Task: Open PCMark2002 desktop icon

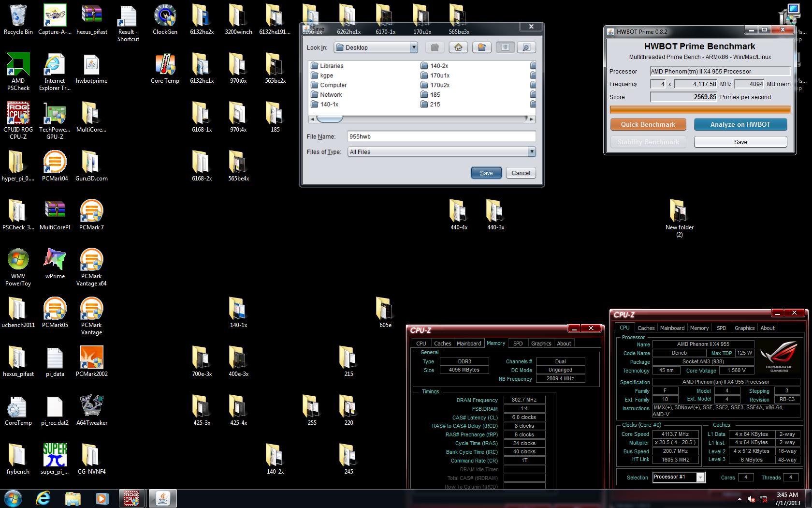Action: click(x=91, y=361)
